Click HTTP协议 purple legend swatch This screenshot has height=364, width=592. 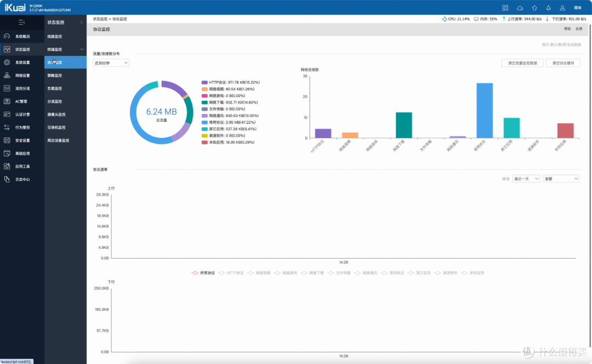(x=204, y=82)
